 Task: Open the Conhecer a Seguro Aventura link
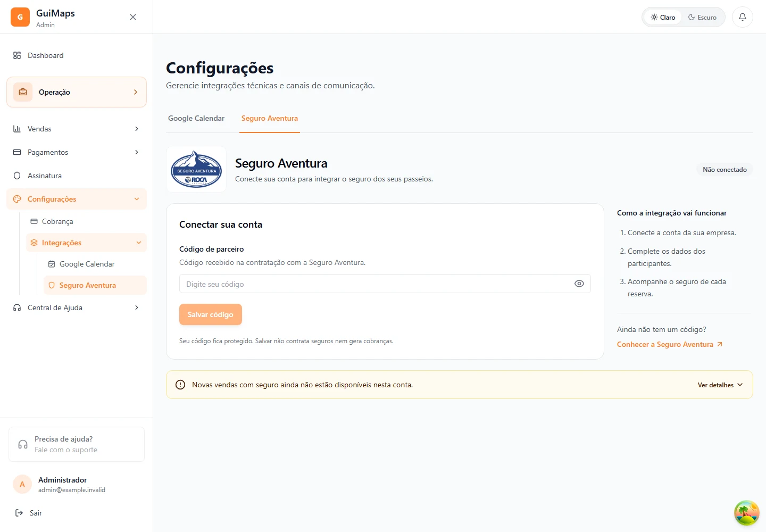[670, 344]
